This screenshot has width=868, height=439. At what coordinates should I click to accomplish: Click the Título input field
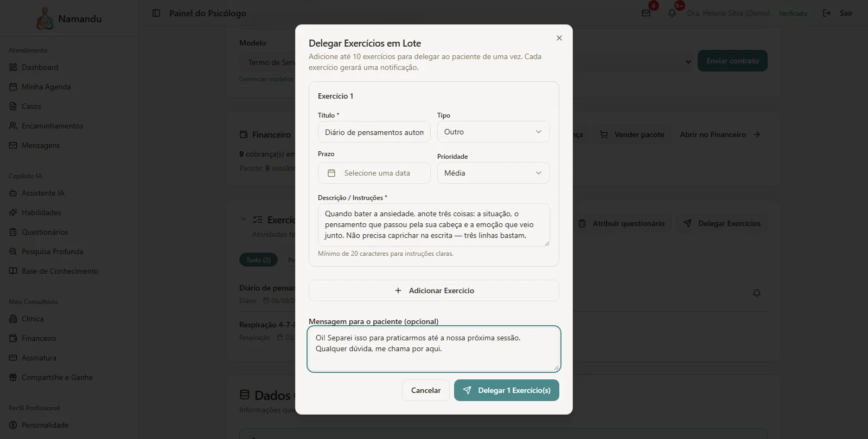click(x=374, y=132)
